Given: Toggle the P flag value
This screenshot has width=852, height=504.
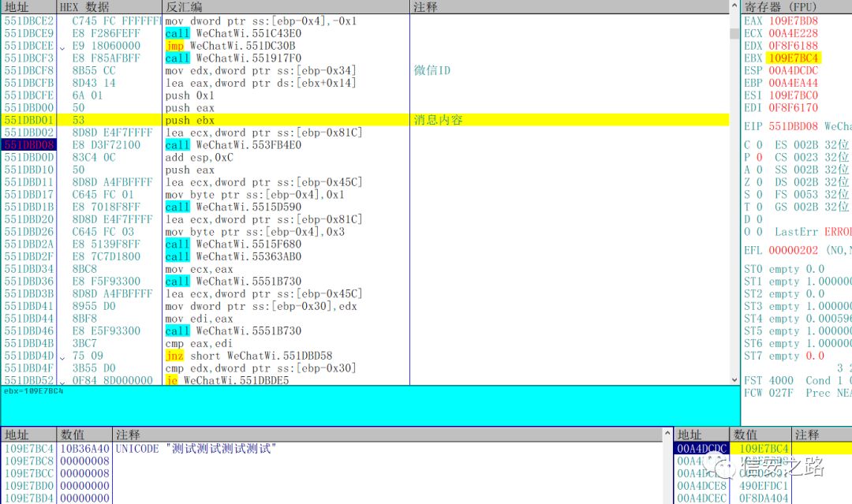Looking at the screenshot, I should (x=759, y=157).
